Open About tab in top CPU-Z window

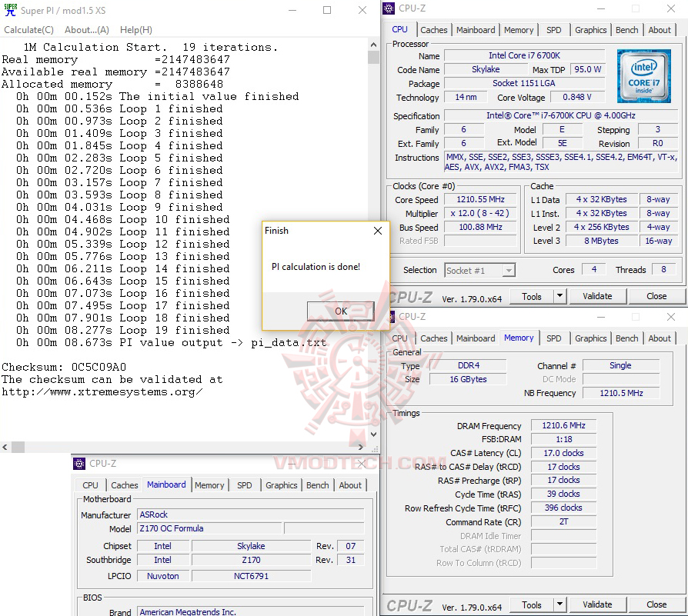pyautogui.click(x=660, y=30)
